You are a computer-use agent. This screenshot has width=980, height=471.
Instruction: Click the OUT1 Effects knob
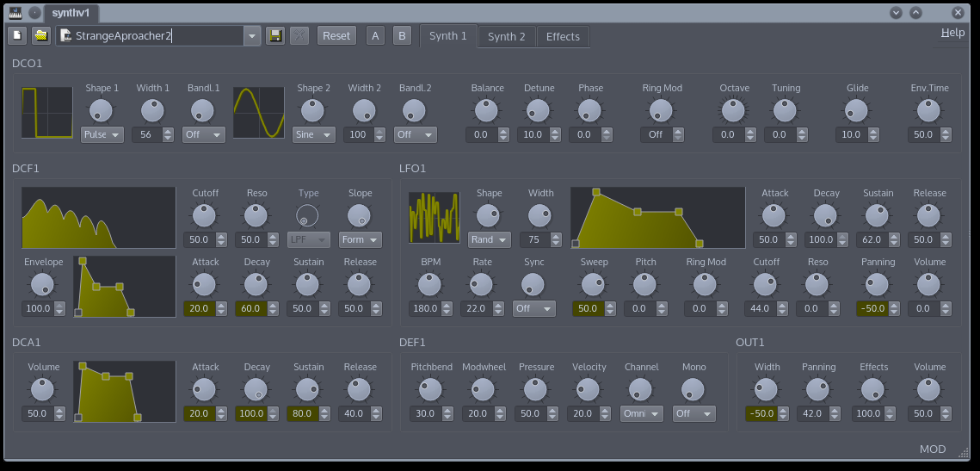point(873,390)
